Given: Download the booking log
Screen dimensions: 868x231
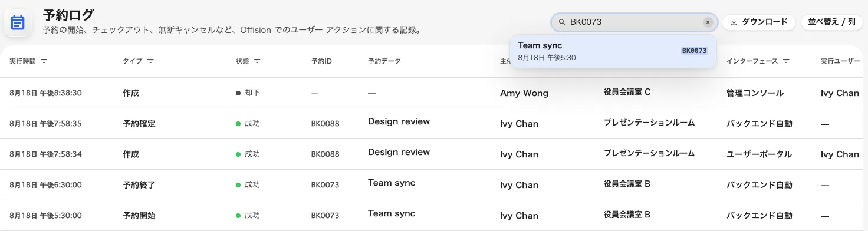Looking at the screenshot, I should coord(758,22).
